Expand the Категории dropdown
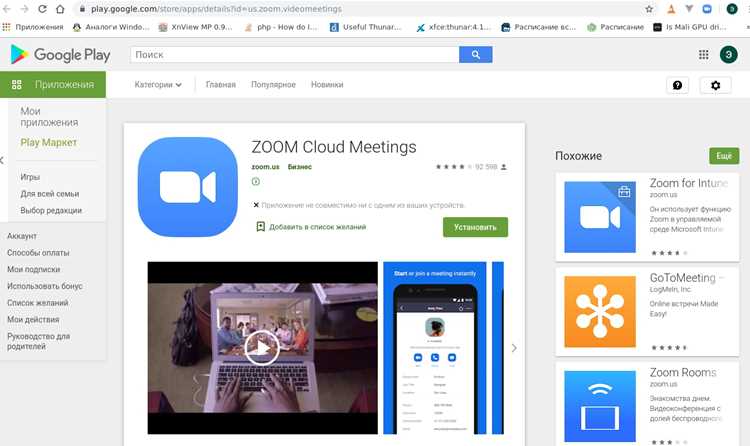Screen dimensions: 750x446 coord(158,85)
